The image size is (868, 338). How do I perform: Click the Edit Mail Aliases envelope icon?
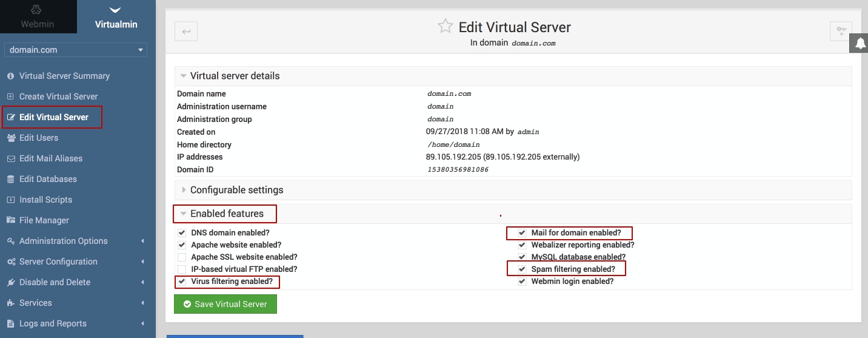coord(10,158)
